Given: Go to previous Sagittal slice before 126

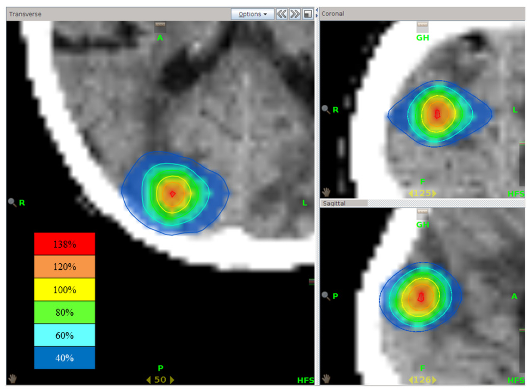Looking at the screenshot, I should 410,380.
